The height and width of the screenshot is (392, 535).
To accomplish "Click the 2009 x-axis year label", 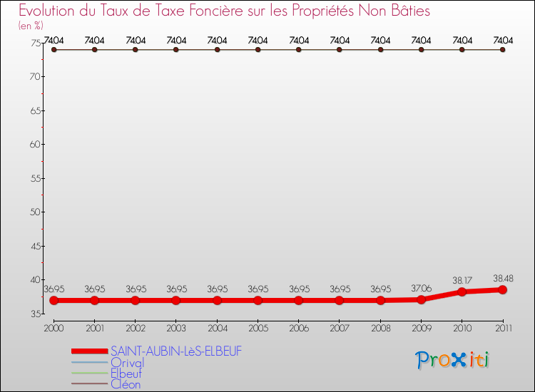I will (x=422, y=329).
